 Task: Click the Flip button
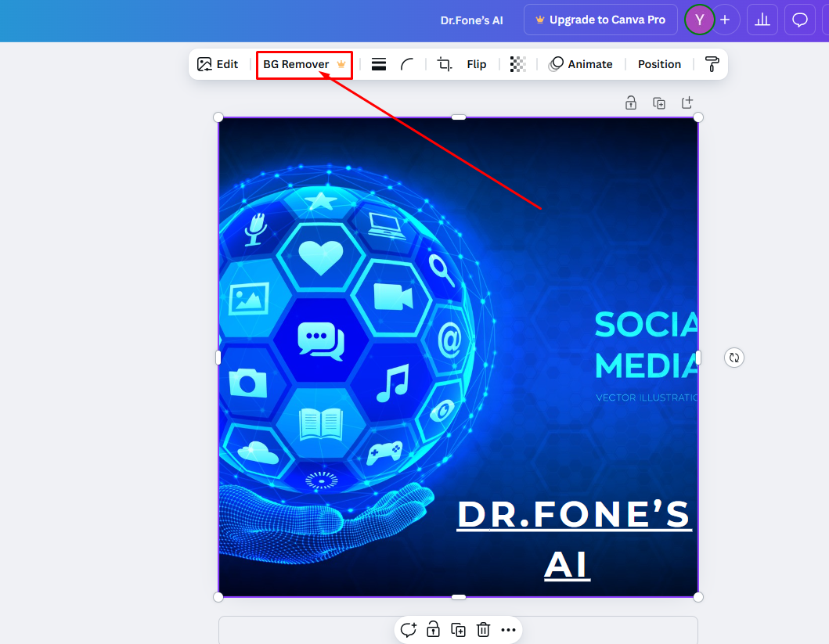[477, 64]
